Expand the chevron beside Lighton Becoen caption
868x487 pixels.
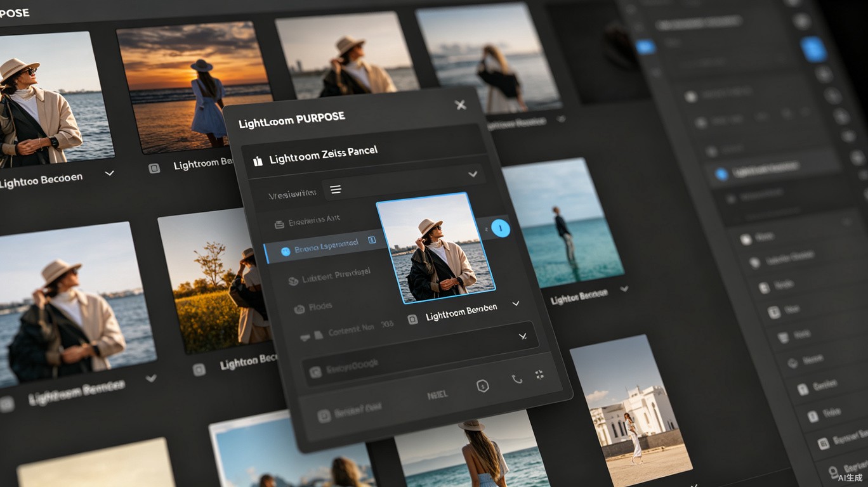click(x=624, y=289)
